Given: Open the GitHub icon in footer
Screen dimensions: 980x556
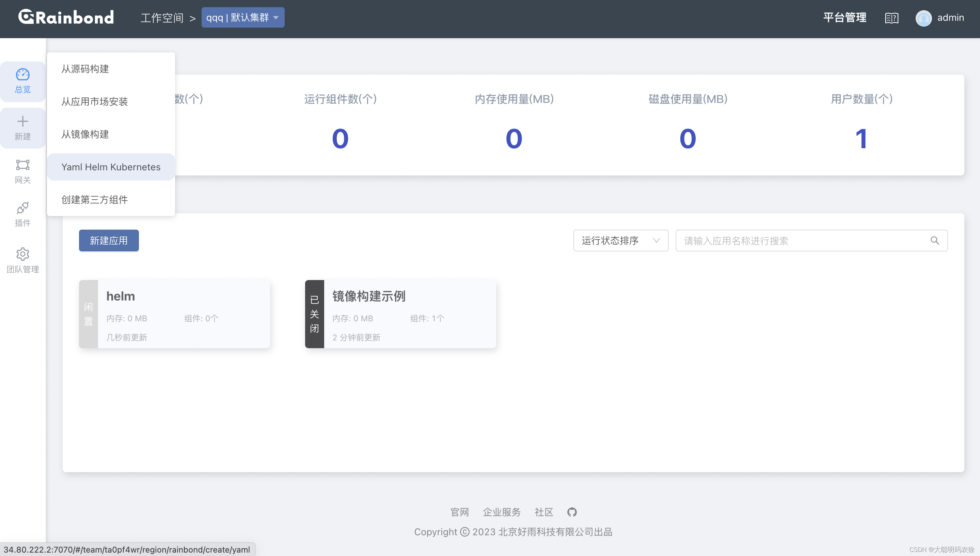Looking at the screenshot, I should click(x=572, y=512).
